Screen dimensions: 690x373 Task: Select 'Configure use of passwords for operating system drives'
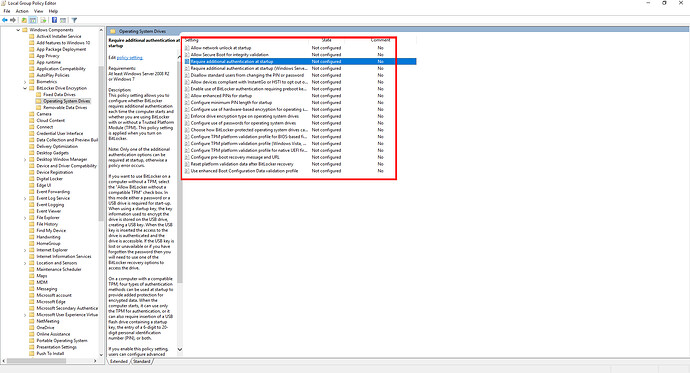(243, 123)
